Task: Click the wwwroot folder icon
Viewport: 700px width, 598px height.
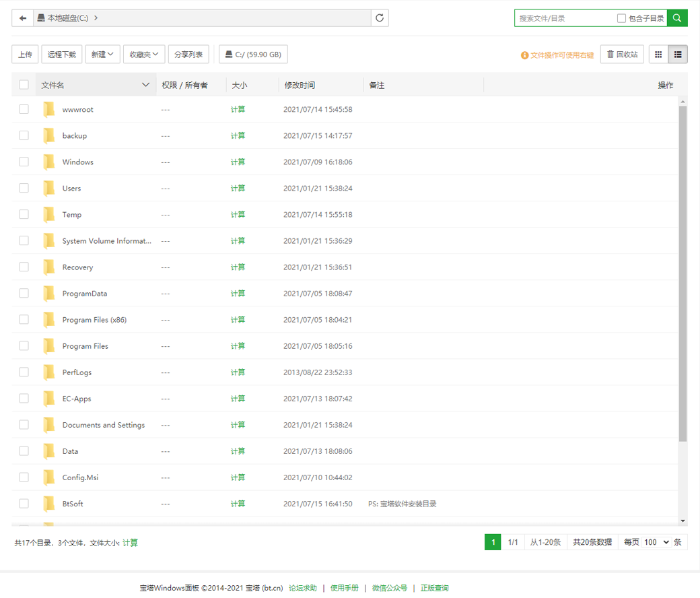Action: pyautogui.click(x=49, y=110)
